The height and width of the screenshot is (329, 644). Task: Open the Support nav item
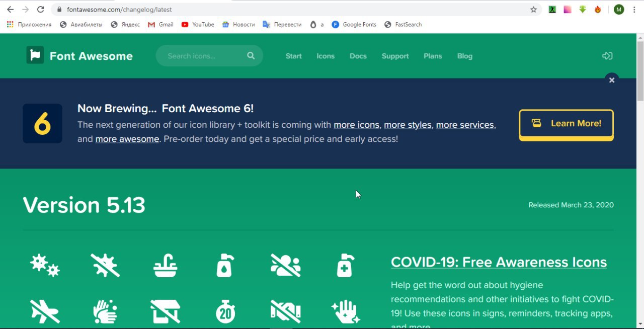point(395,56)
